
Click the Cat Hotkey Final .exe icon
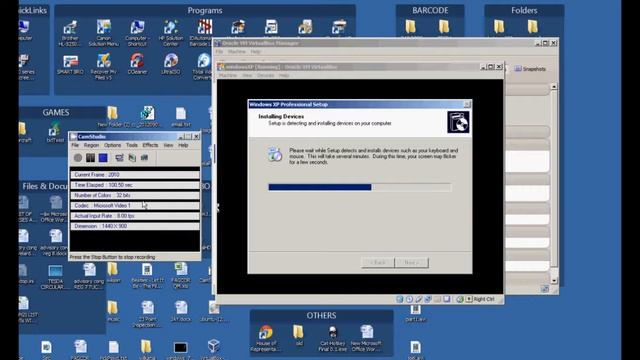point(332,338)
